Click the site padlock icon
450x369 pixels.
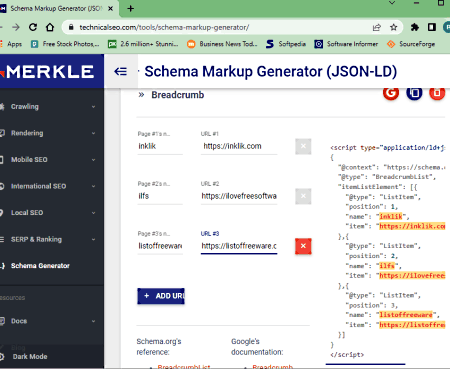71,27
